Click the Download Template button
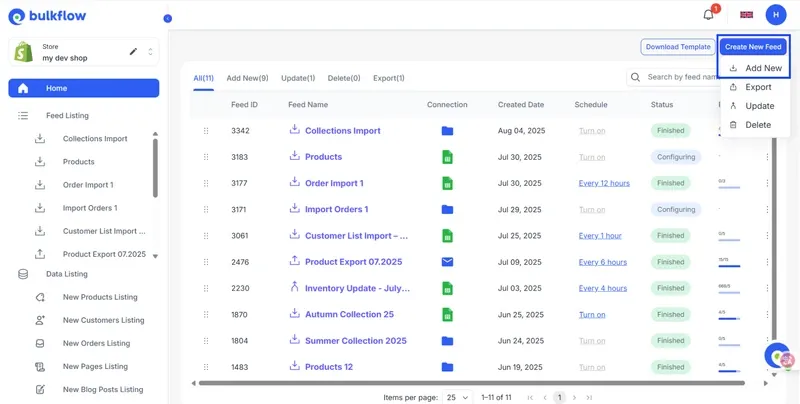The width and height of the screenshot is (800, 404). (678, 47)
